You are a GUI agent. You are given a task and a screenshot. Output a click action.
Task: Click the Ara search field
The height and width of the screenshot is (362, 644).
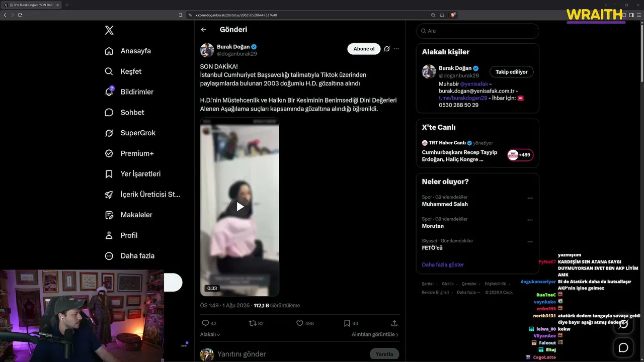(x=477, y=31)
